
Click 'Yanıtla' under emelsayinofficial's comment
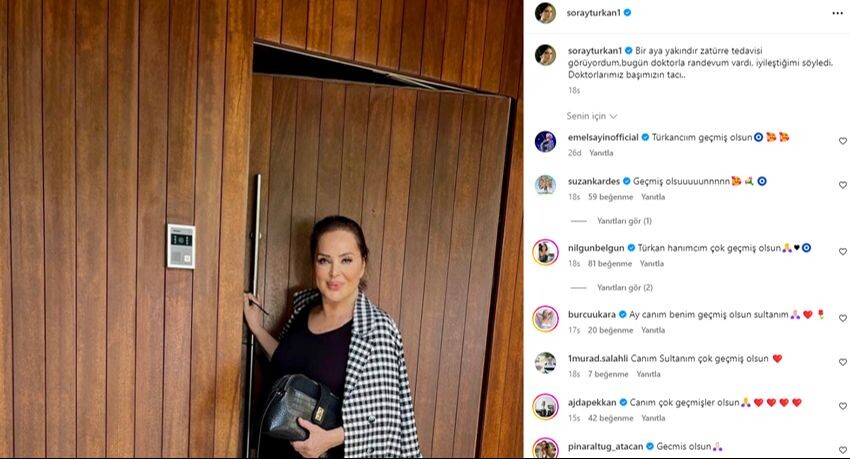[601, 153]
